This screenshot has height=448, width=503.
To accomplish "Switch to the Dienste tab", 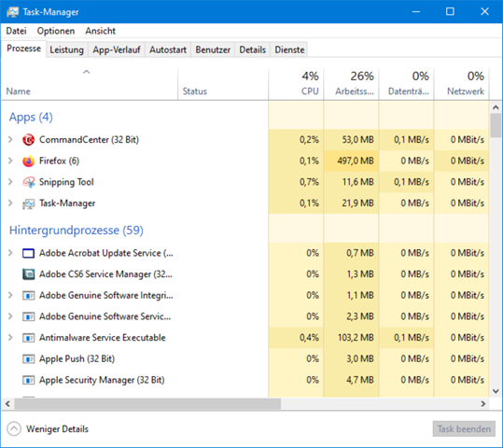I will pyautogui.click(x=289, y=49).
